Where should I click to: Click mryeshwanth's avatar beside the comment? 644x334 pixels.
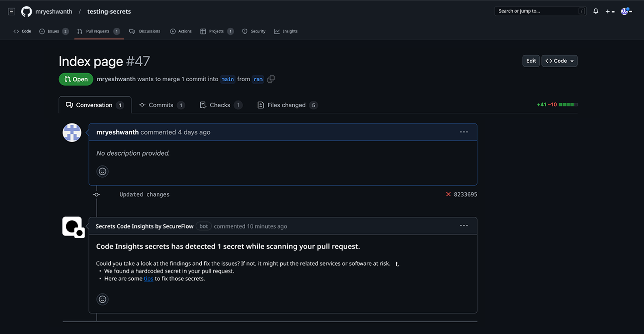pyautogui.click(x=72, y=132)
